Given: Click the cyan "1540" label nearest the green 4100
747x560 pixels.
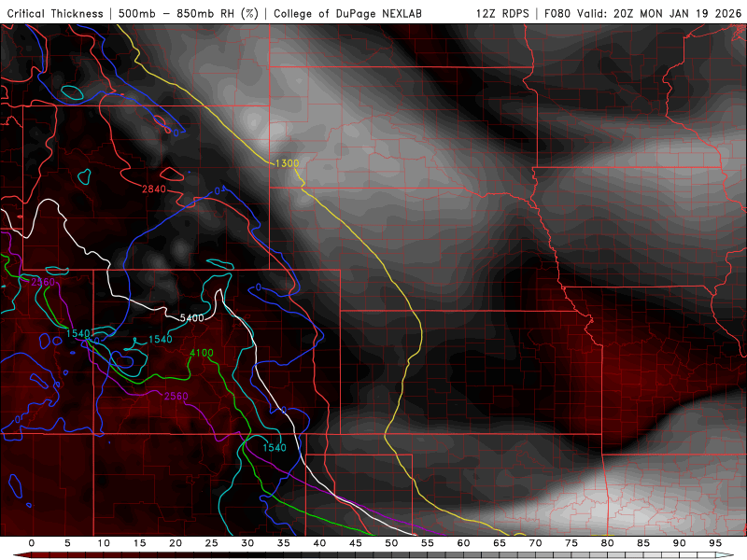Looking at the screenshot, I should click(x=160, y=339).
